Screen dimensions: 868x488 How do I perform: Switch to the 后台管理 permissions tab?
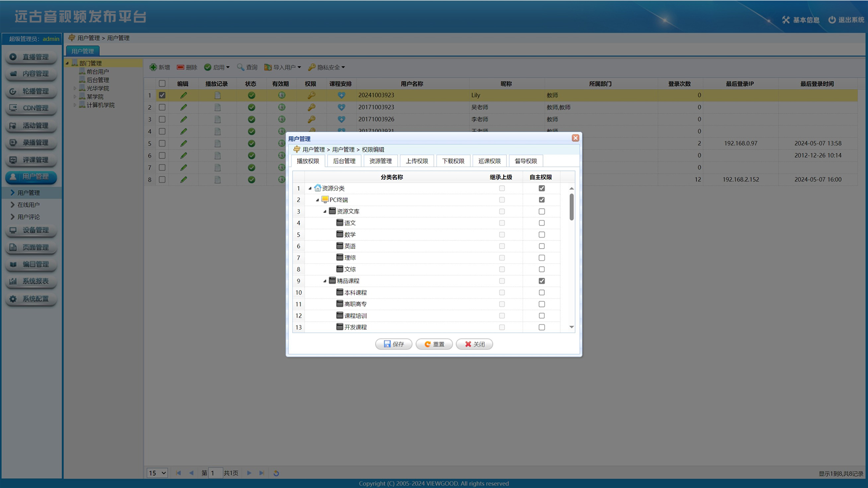[344, 161]
